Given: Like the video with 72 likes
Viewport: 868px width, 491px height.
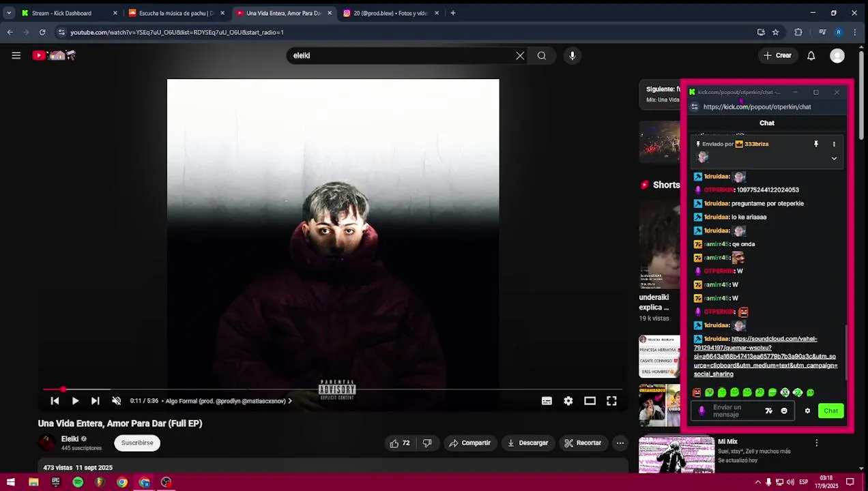Looking at the screenshot, I should [x=400, y=443].
